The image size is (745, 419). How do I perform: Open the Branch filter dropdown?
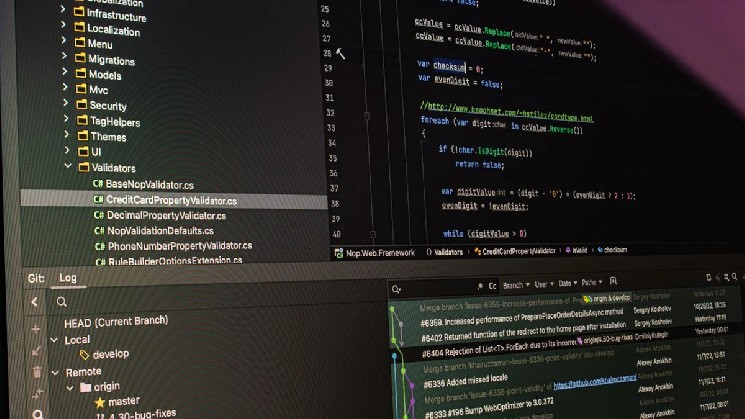click(516, 286)
